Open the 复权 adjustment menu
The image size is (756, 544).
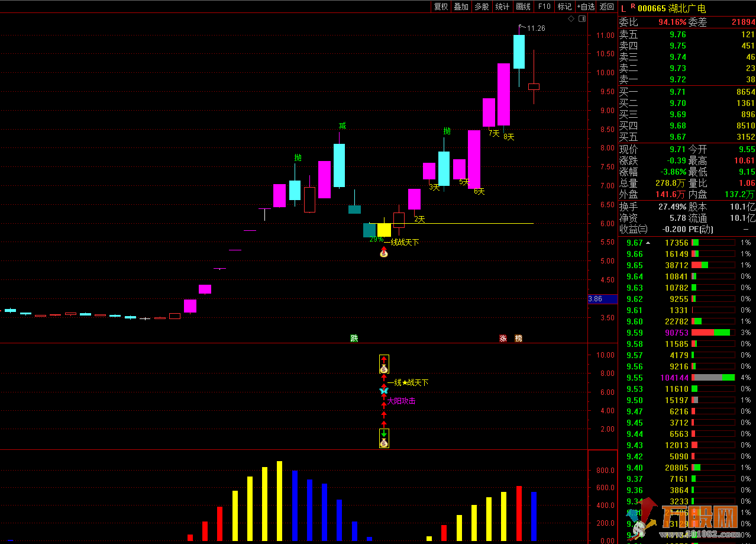click(x=441, y=7)
